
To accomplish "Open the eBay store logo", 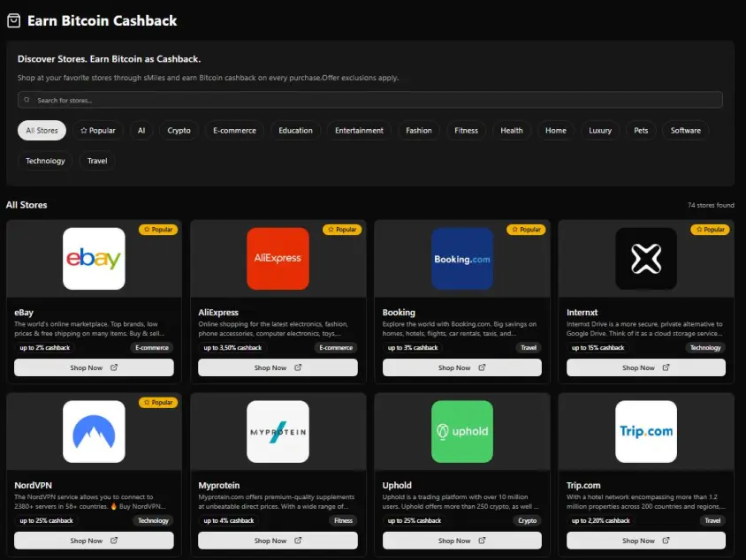I will 94,259.
